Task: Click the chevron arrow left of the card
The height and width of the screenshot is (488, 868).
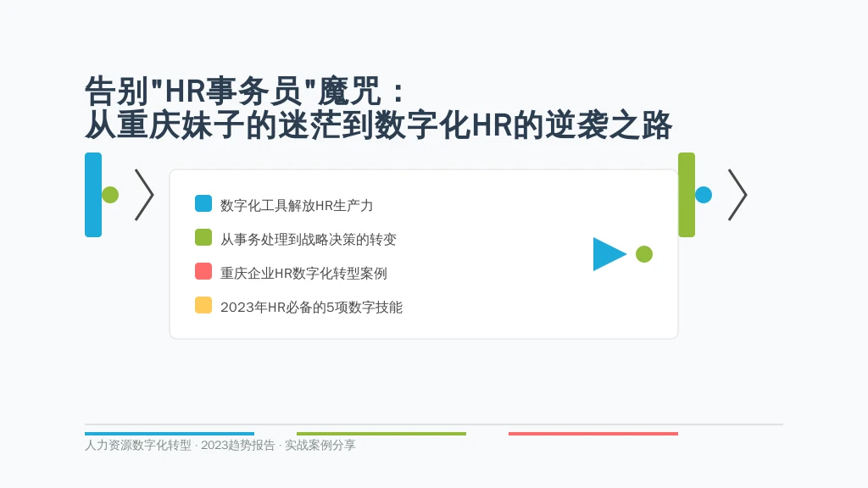Action: click(144, 195)
